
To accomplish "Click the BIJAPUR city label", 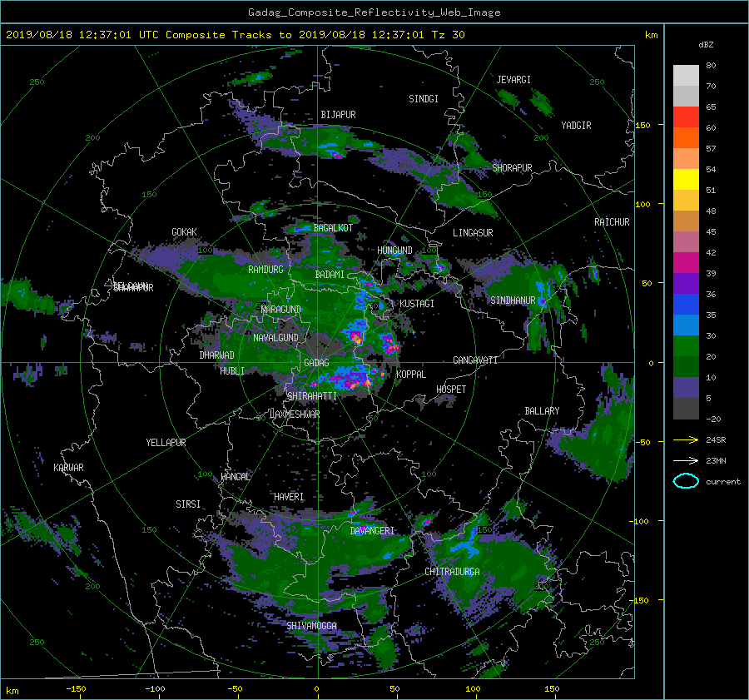I will tap(338, 115).
